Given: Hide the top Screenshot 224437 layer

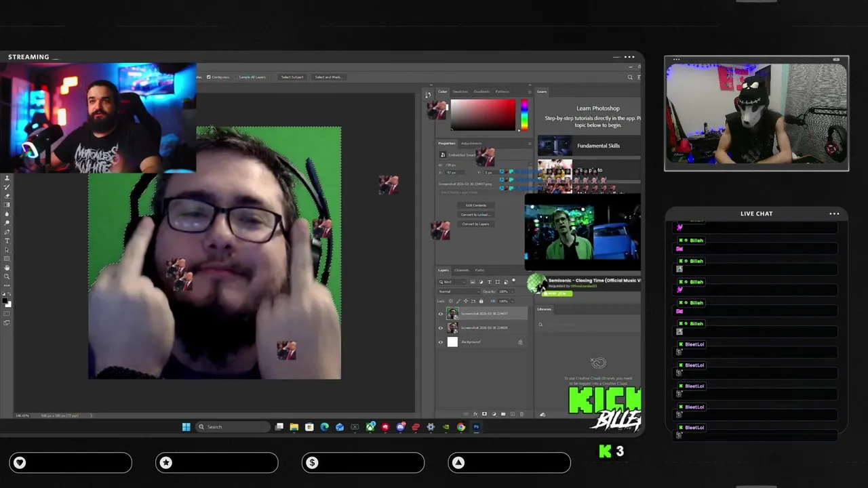Looking at the screenshot, I should 441,314.
